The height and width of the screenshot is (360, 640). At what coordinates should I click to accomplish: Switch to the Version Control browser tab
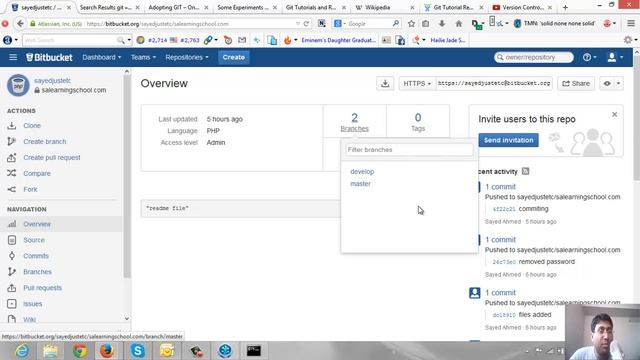coord(522,7)
